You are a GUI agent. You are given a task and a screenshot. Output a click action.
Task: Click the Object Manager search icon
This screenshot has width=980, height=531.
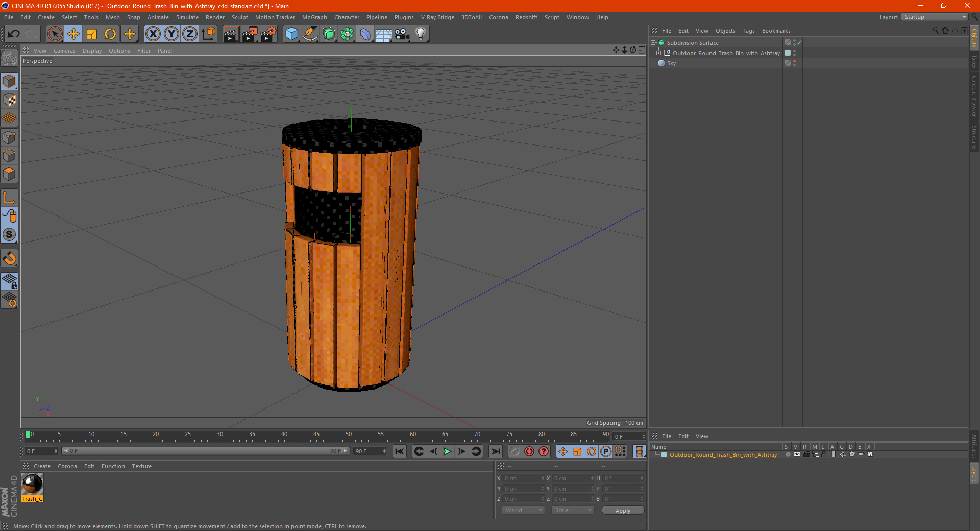coord(936,31)
